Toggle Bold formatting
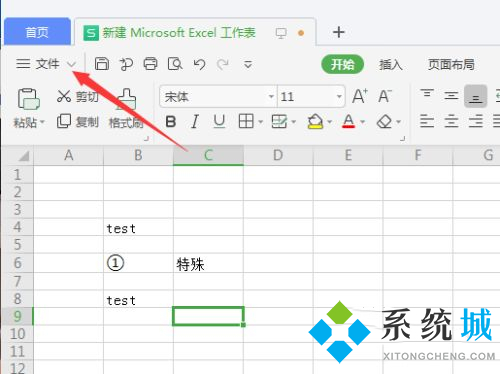500x374 pixels. pos(171,122)
